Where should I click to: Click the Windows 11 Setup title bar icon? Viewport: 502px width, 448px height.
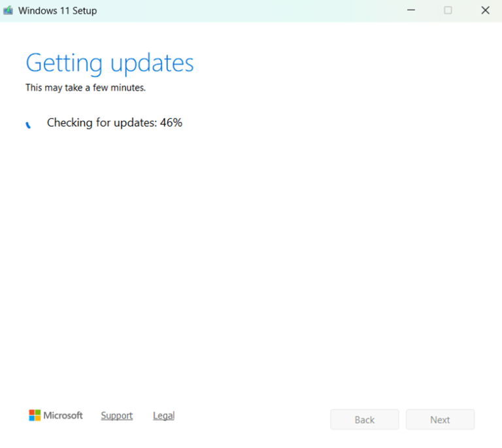click(x=8, y=10)
